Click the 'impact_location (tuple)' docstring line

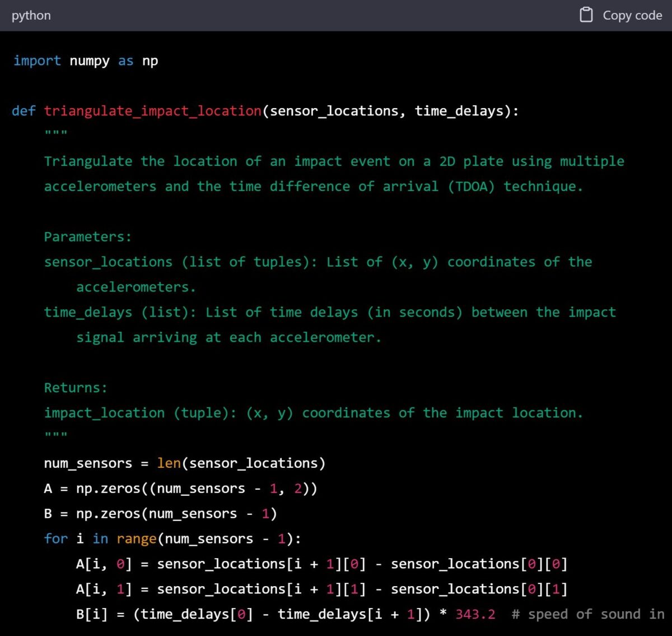(314, 414)
